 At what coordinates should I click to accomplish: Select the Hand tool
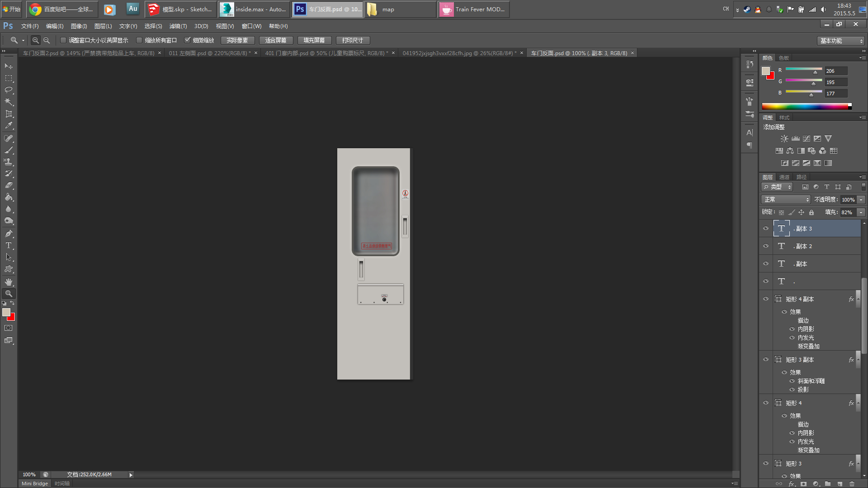(x=9, y=282)
